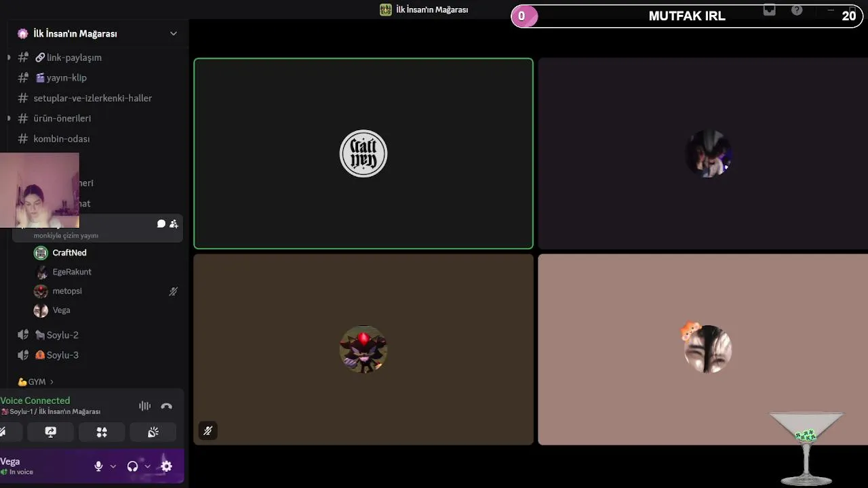Focus the Vega video tile
This screenshot has width=868, height=488.
[x=703, y=350]
